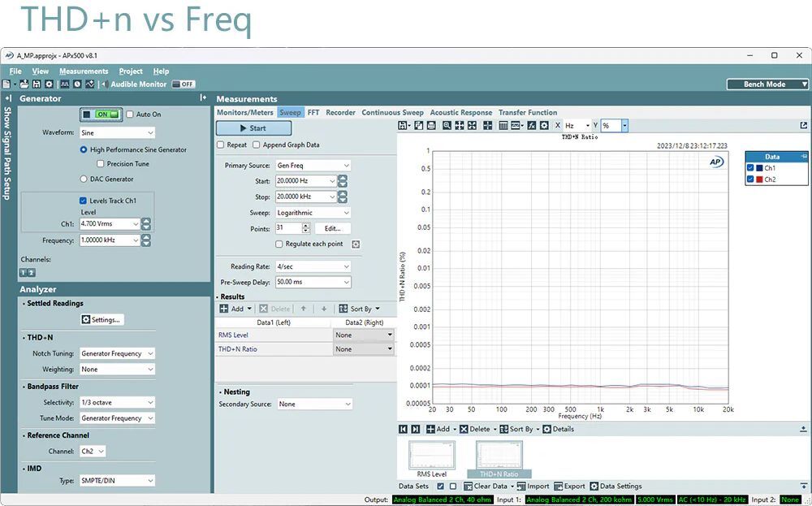Open Bench Mode dropdown
812x506 pixels.
point(767,84)
